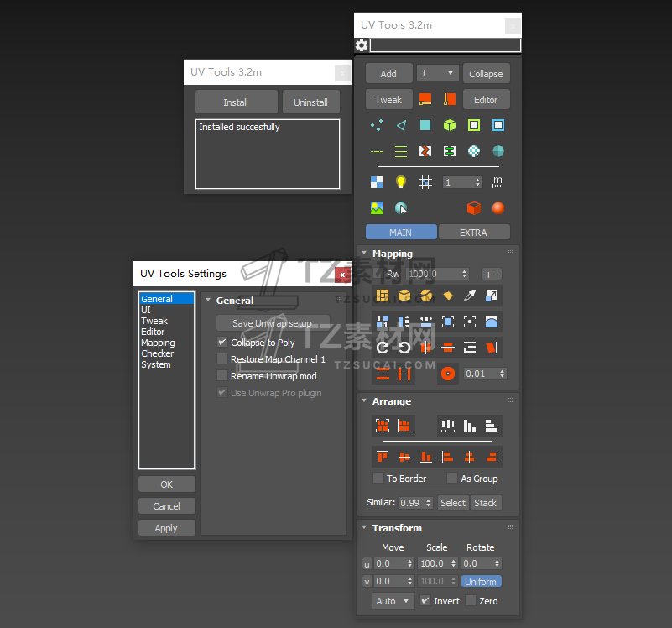Click the Tweak button

(388, 100)
